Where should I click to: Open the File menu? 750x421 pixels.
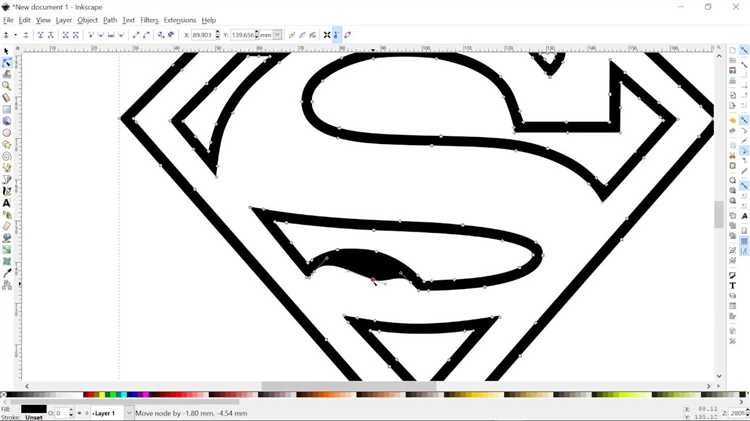click(8, 20)
